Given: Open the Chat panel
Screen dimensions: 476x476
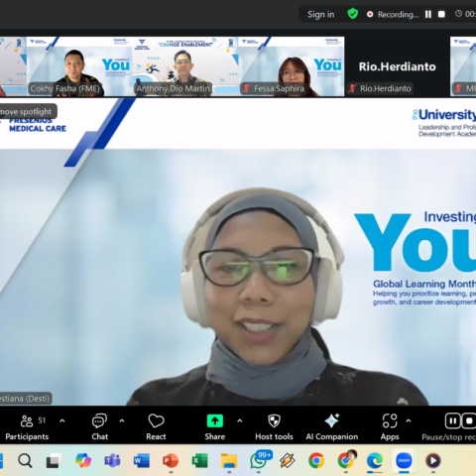Looking at the screenshot, I should coord(99,427).
